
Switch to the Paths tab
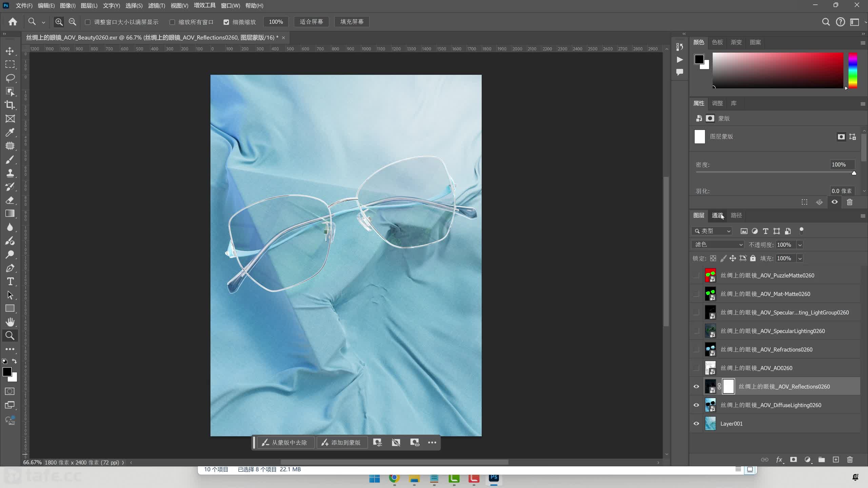(x=736, y=216)
